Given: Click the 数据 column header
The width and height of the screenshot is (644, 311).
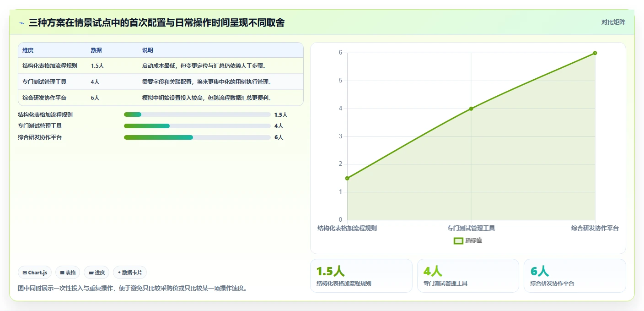Looking at the screenshot, I should [97, 50].
